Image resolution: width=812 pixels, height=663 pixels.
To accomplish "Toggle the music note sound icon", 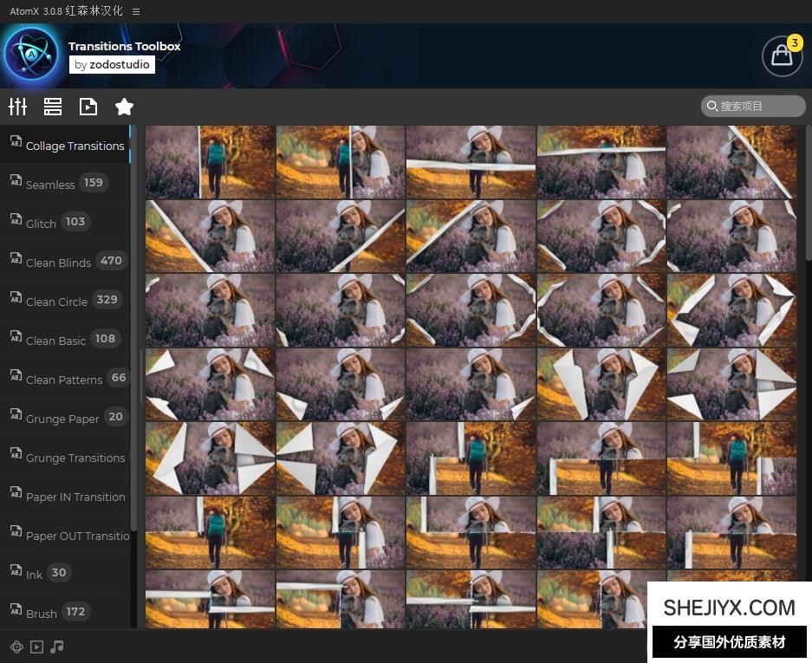I will pyautogui.click(x=57, y=647).
